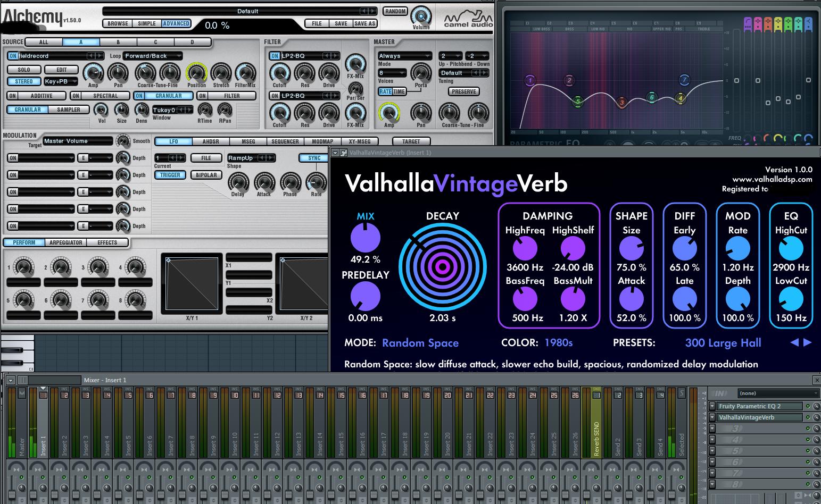The width and height of the screenshot is (821, 504).
Task: Click the TRIGGER button in Alchemy LFO
Action: 170,175
